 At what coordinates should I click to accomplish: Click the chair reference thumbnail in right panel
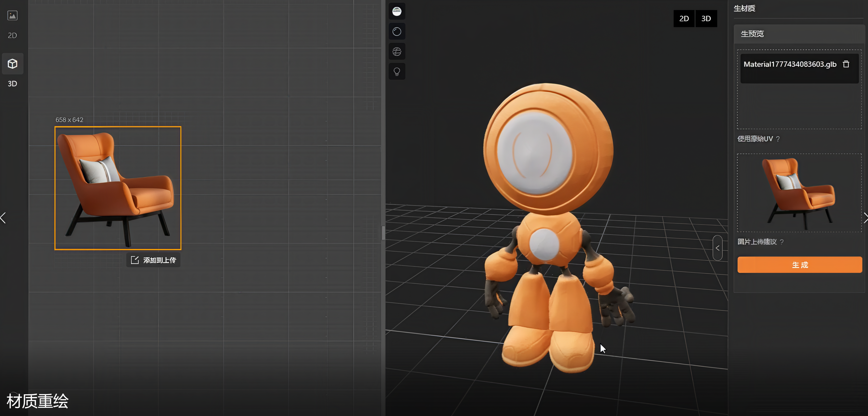[799, 193]
